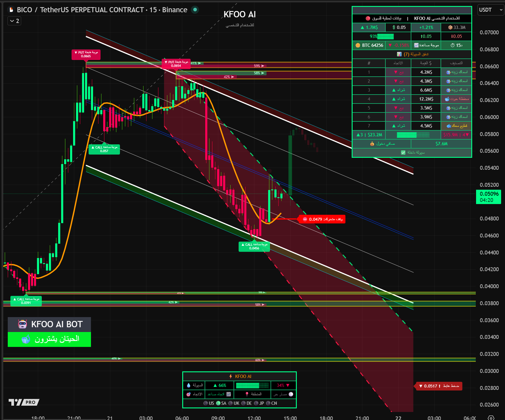The width and height of the screenshot is (505, 420).
Task: Click the rising chart icon by اتجاه صاعد
Action: pyautogui.click(x=228, y=394)
